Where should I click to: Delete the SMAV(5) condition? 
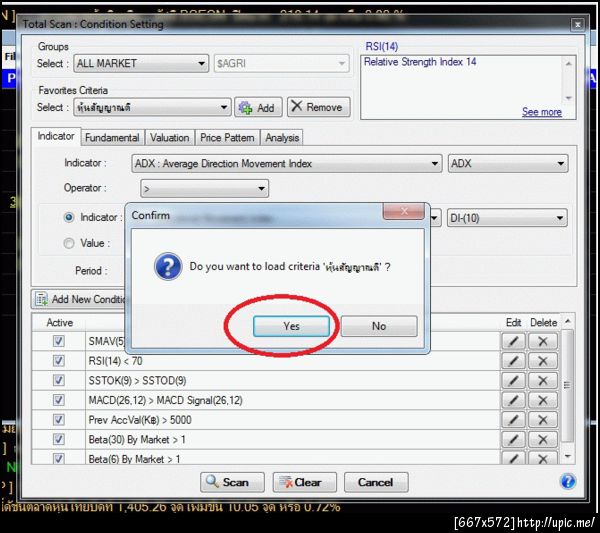tap(543, 341)
